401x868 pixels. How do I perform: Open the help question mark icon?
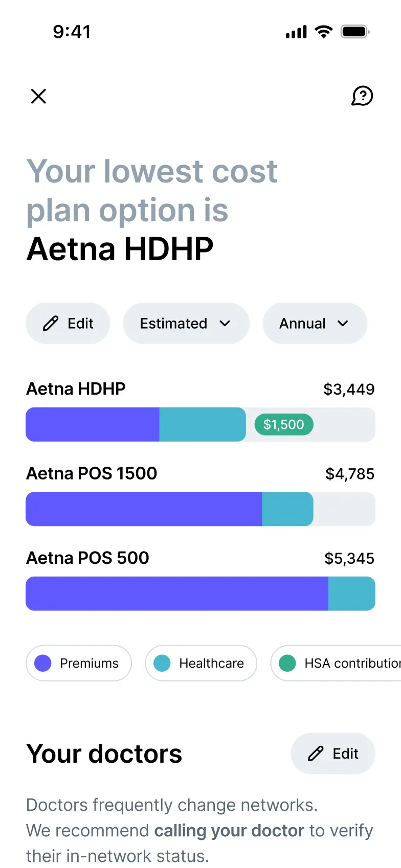(363, 96)
